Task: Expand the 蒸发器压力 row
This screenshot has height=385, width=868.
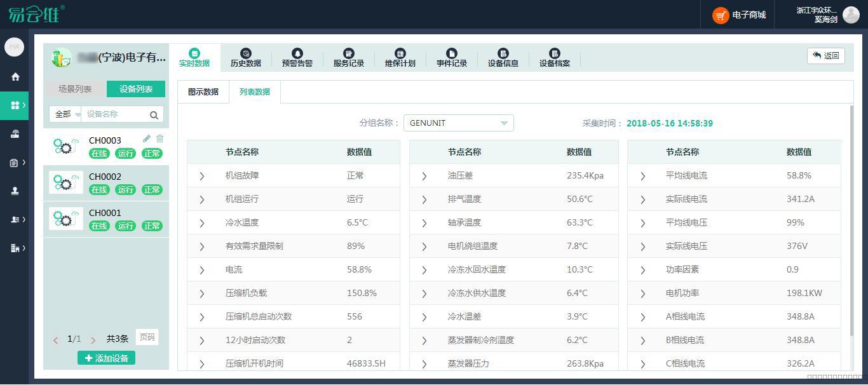Action: (424, 364)
